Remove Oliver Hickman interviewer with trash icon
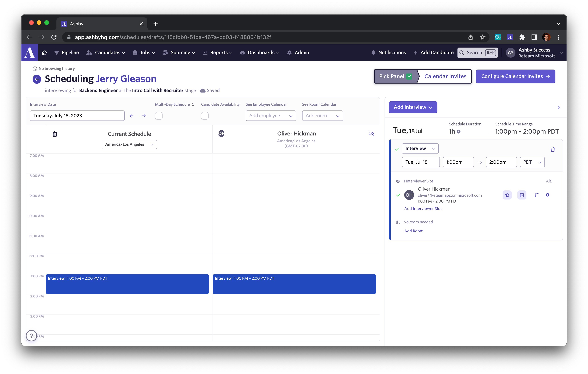Viewport: 588px width, 374px height. (536, 195)
